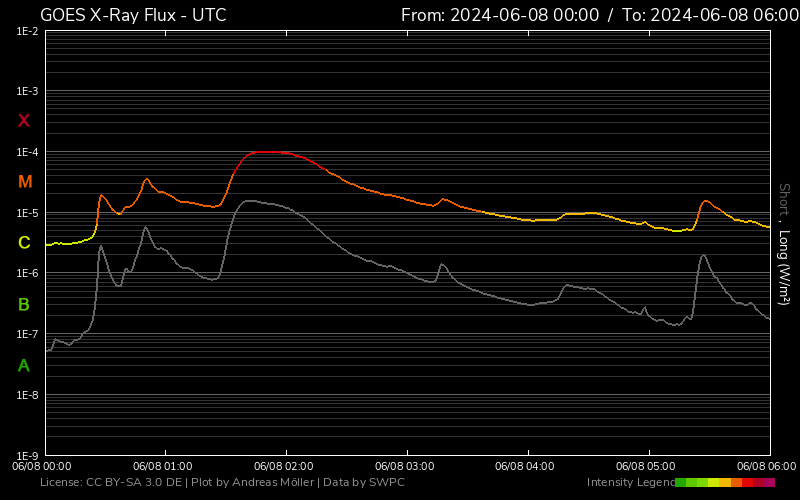Click the 1E-8 y-axis label
The height and width of the screenshot is (500, 800).
click(x=27, y=395)
